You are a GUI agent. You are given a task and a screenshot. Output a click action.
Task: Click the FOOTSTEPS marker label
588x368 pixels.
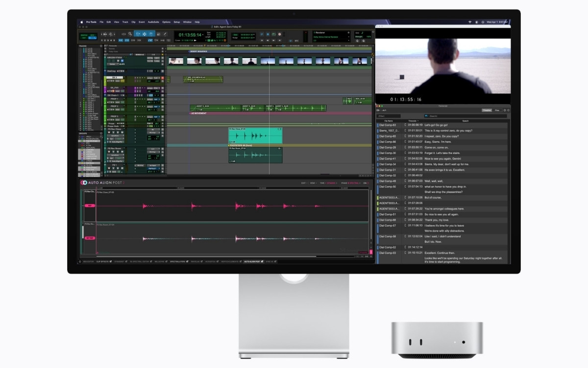(x=240, y=145)
